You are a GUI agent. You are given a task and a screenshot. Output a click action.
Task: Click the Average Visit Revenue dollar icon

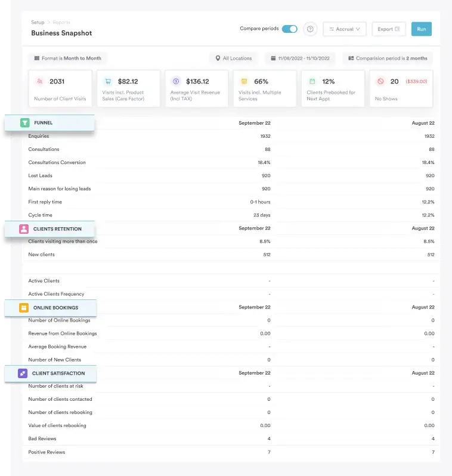pyautogui.click(x=176, y=81)
